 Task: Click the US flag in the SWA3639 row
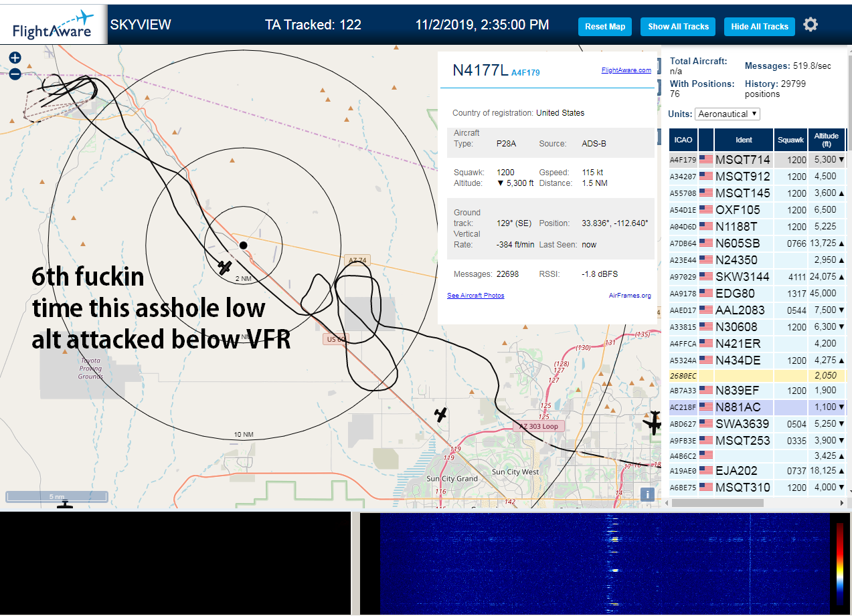705,424
